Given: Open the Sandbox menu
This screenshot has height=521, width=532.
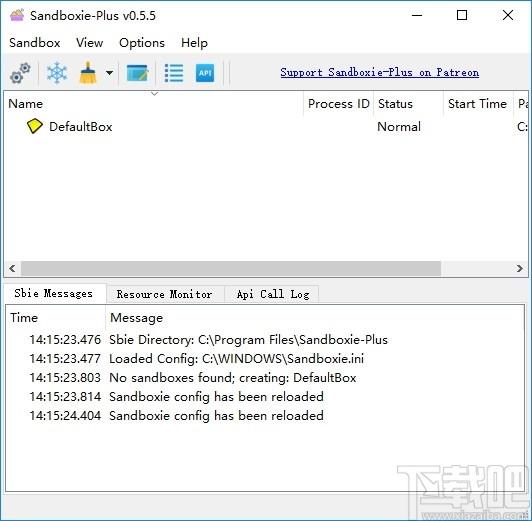Looking at the screenshot, I should 35,43.
